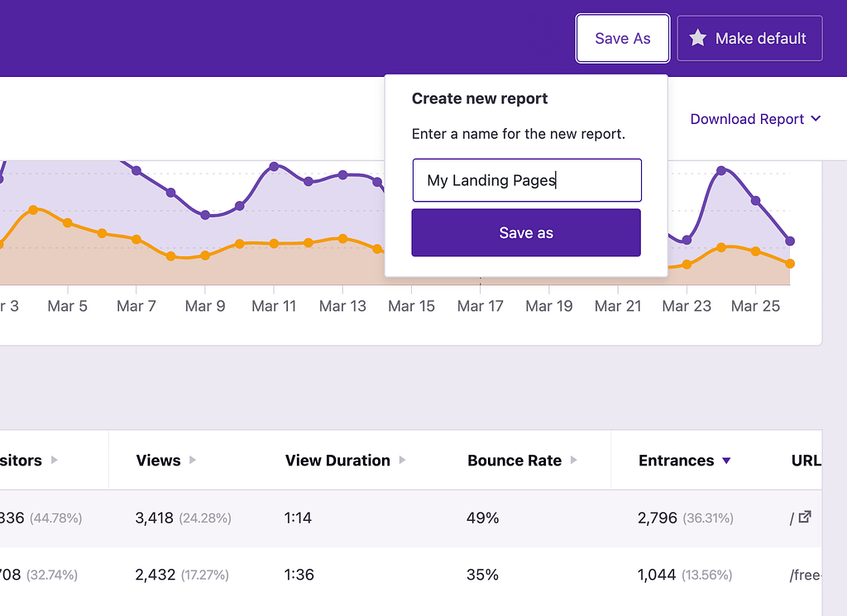Sort table by Views column header
This screenshot has width=847, height=616.
point(158,461)
